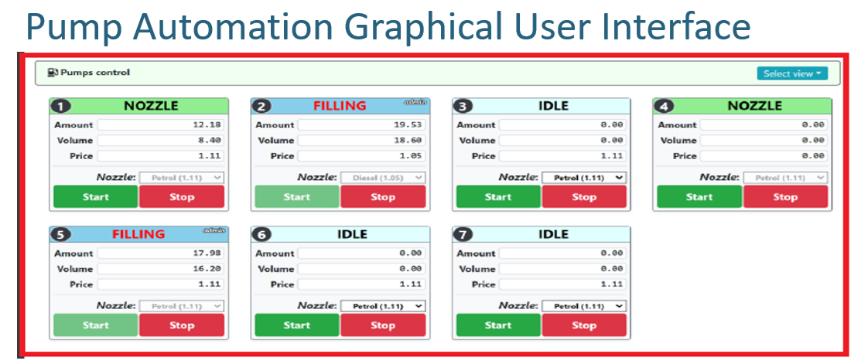
Task: Open the Select view dropdown
Action: click(791, 73)
